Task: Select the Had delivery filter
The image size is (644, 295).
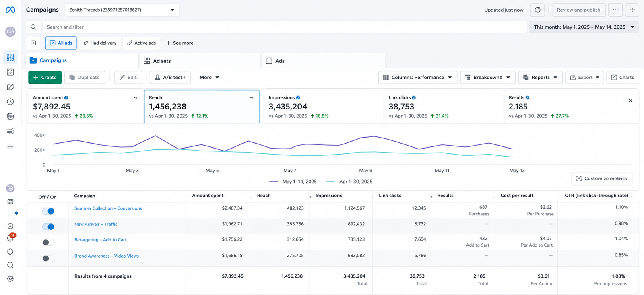Action: coord(100,43)
